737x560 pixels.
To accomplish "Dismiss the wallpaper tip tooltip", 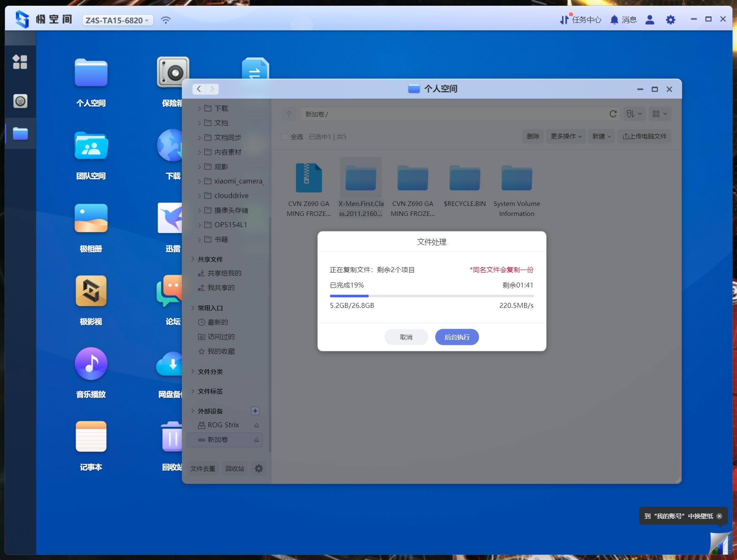I will (x=719, y=516).
